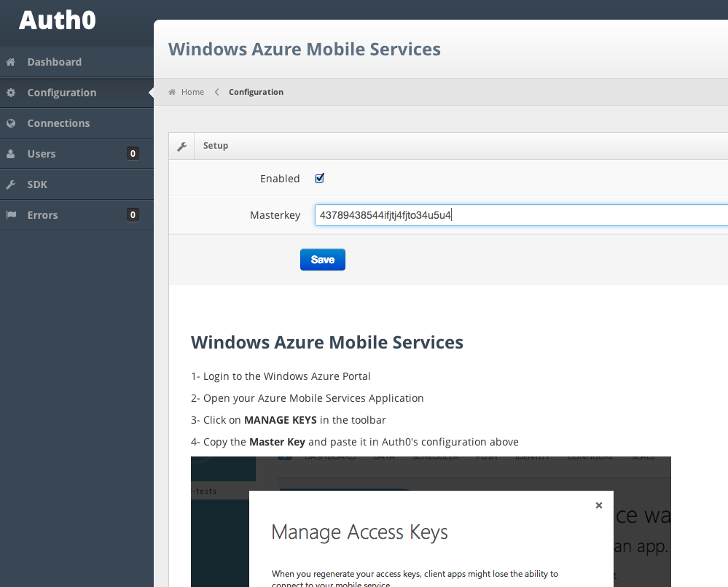Close the Manage Access Keys dialog image
The width and height of the screenshot is (728, 587).
tap(599, 505)
